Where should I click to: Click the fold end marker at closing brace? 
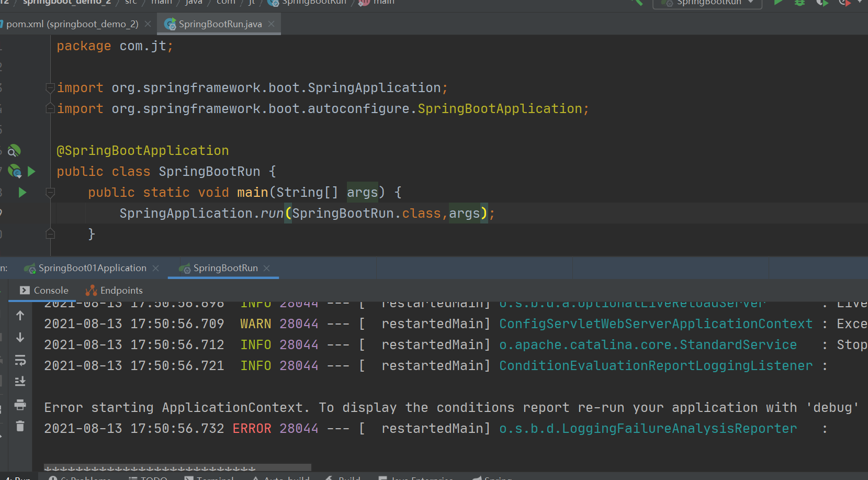(x=50, y=234)
